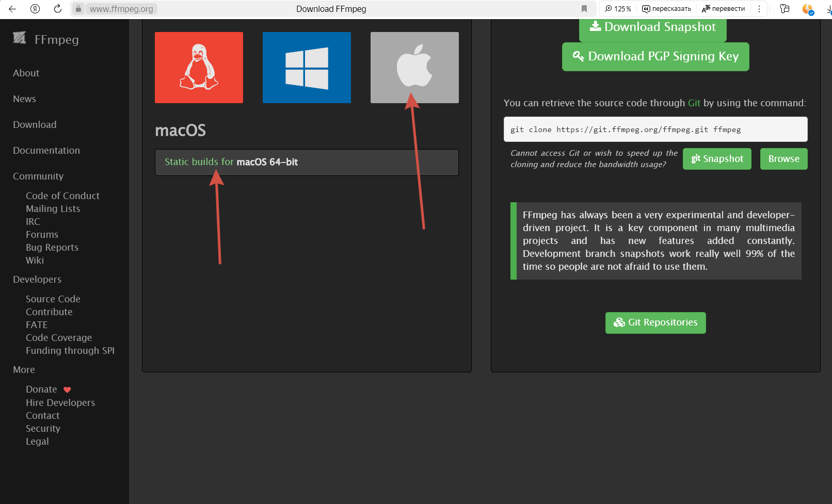Open Funding through SPI link
The width and height of the screenshot is (832, 504).
click(70, 351)
